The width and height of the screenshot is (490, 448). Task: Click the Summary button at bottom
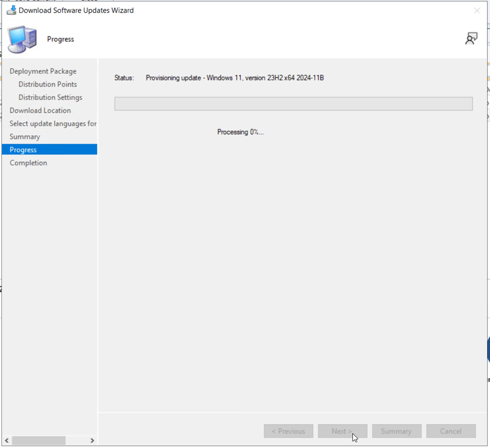[x=396, y=431]
